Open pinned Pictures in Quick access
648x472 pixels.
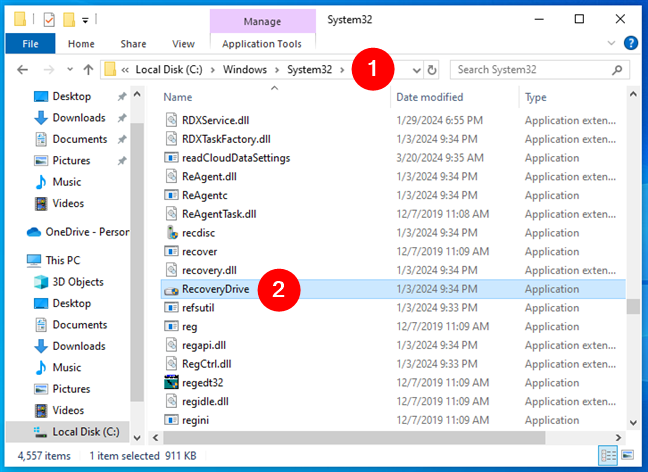click(x=62, y=160)
